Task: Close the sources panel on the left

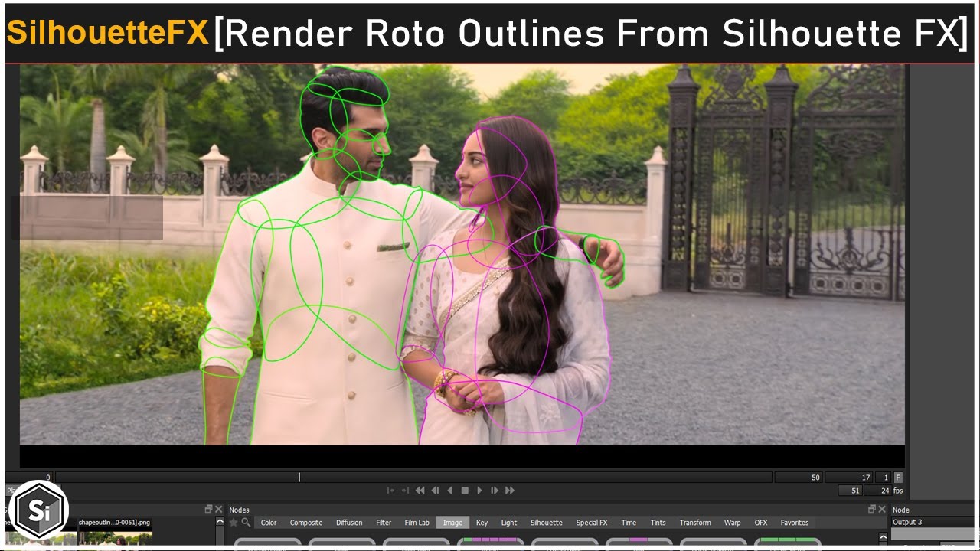Action: 218,509
